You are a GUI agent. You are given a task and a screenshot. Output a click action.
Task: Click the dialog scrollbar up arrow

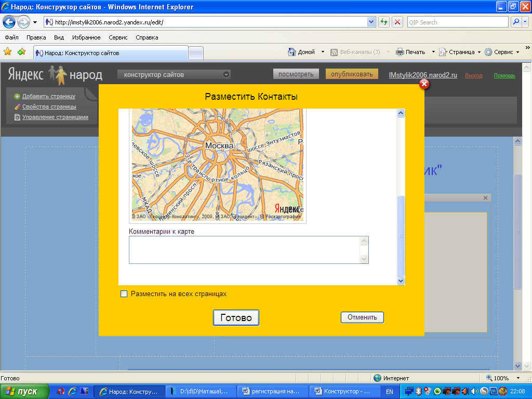[401, 113]
